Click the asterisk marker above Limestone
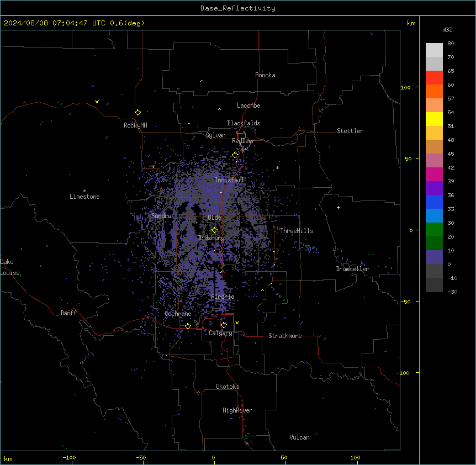Viewport: 476px width, 465px height. [84, 191]
